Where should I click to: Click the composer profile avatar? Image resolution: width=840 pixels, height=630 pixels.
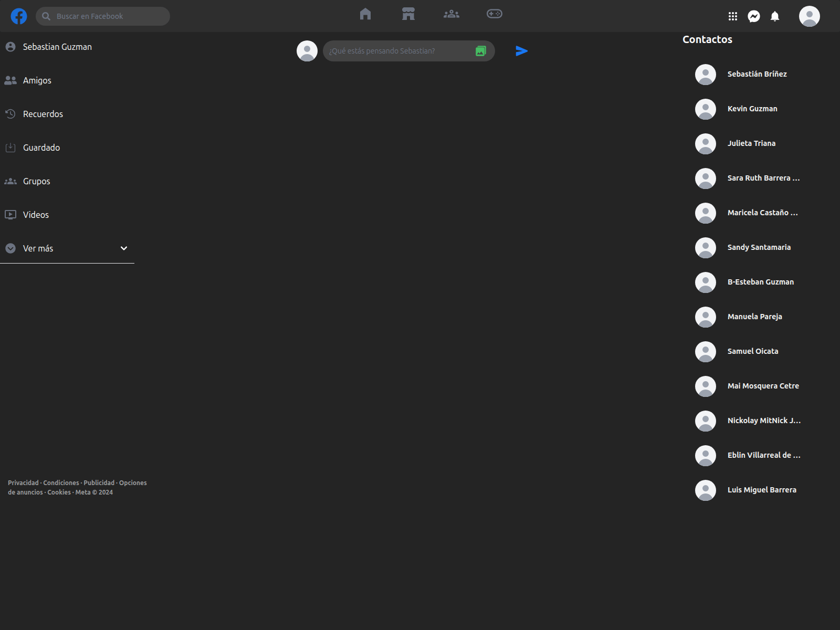(x=307, y=51)
